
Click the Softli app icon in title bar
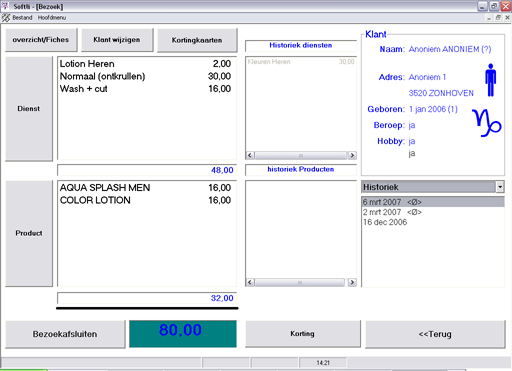(5, 6)
